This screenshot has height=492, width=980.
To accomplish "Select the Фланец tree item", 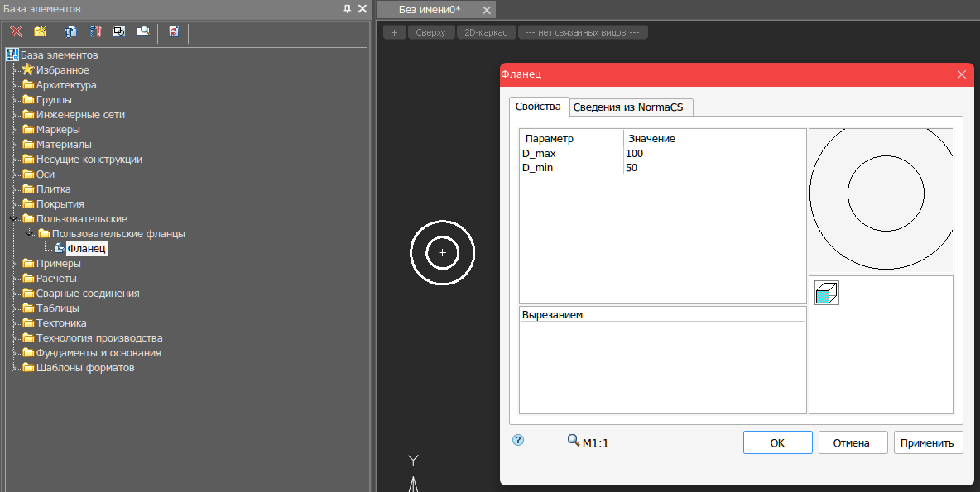I will point(87,249).
